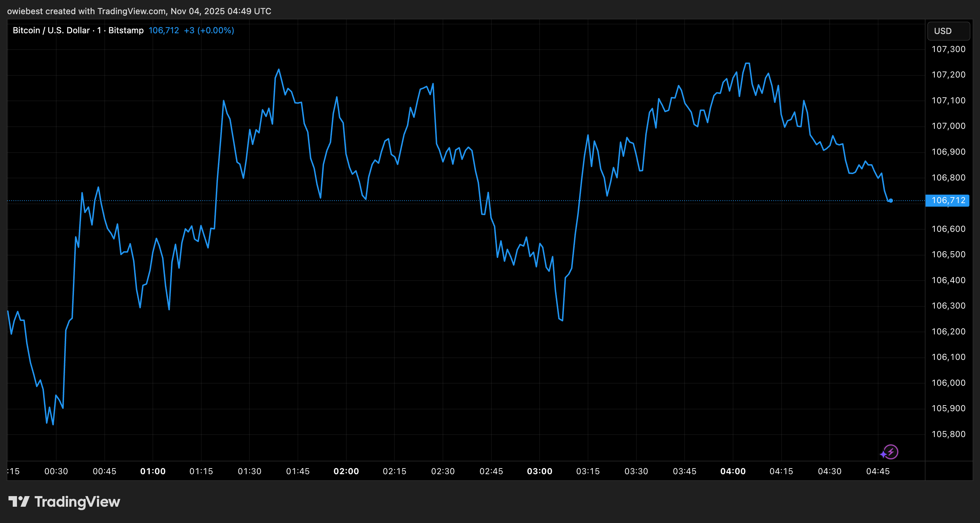Click the TradingView logo
Viewport: 980px width, 523px height.
point(65,502)
